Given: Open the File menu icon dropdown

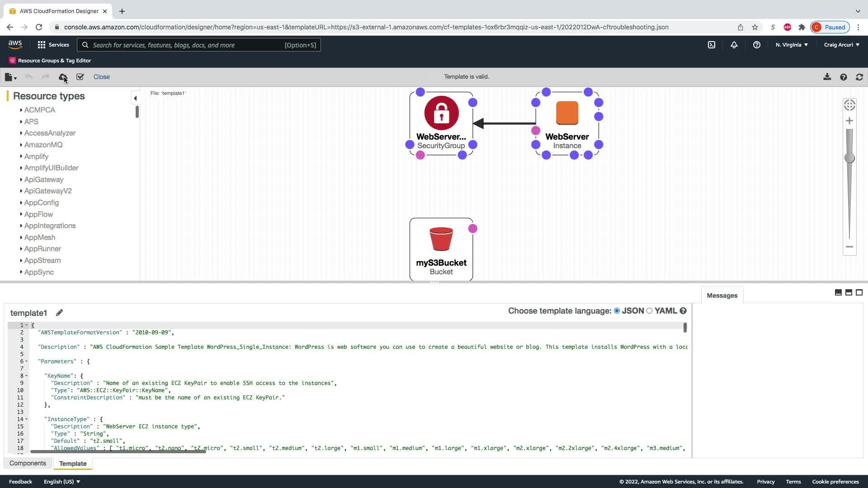Looking at the screenshot, I should (10, 77).
